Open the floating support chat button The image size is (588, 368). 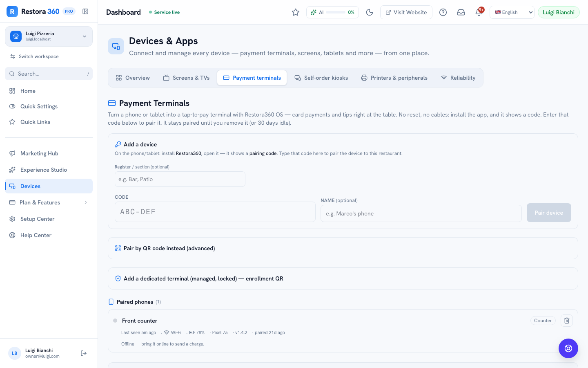(x=568, y=348)
